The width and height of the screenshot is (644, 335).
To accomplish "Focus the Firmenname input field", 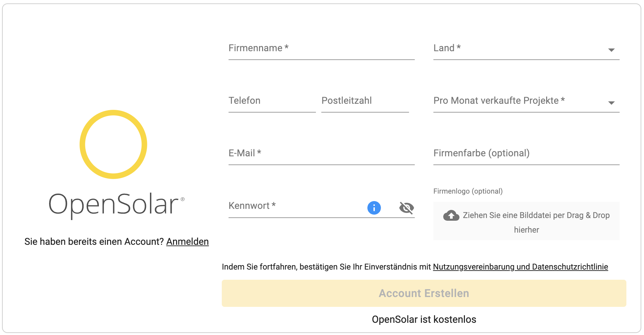I will 321,50.
